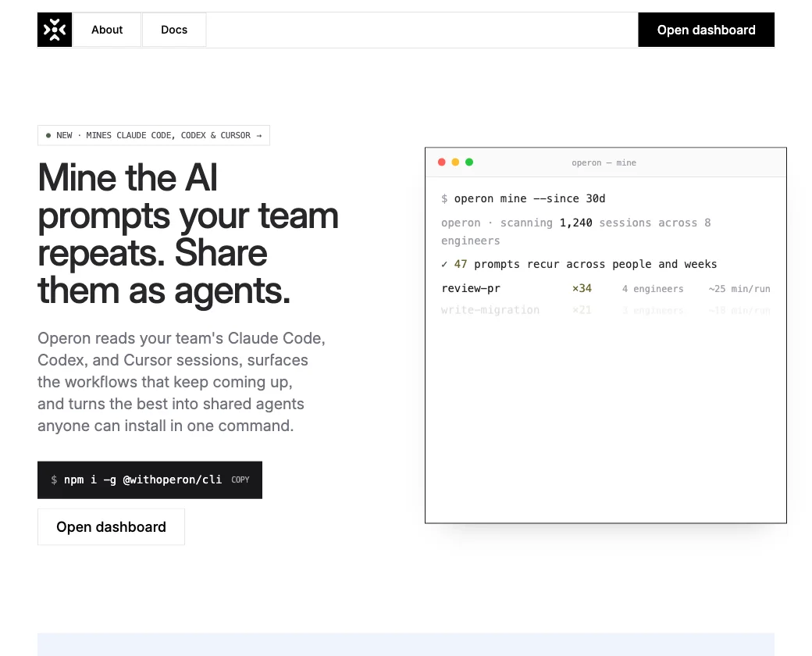Click the "1,240" sessions count
Screen dimensions: 812x656
click(576, 223)
